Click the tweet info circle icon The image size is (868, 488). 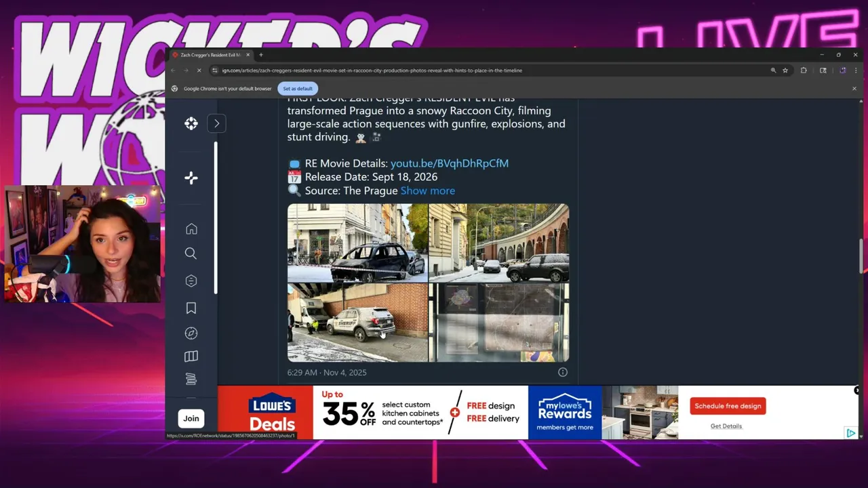coord(562,372)
